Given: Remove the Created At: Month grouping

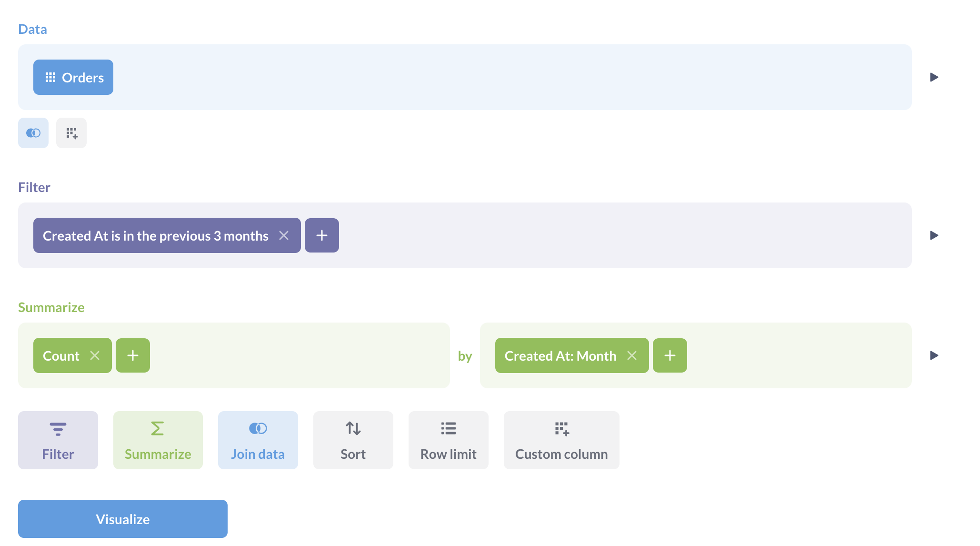Looking at the screenshot, I should tap(633, 355).
